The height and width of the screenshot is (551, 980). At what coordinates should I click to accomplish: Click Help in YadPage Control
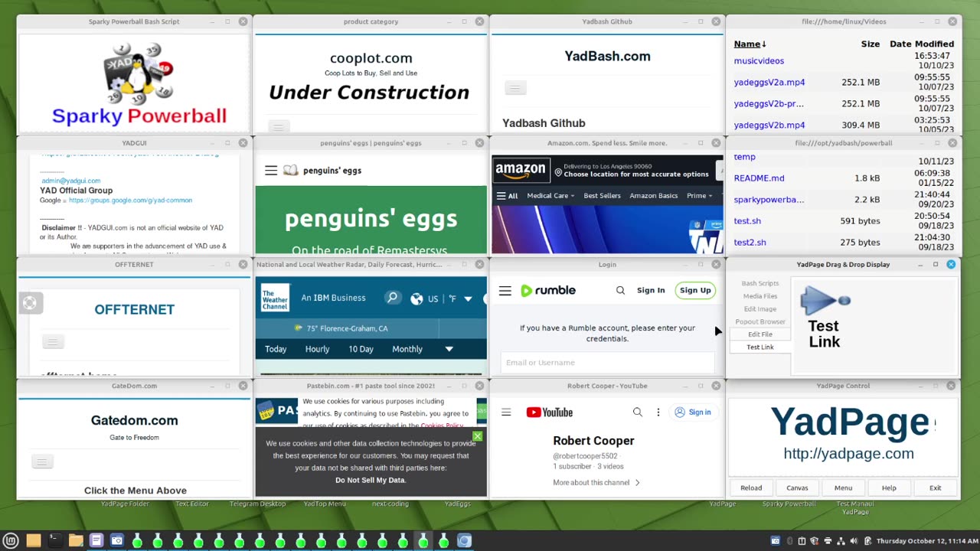coord(889,488)
